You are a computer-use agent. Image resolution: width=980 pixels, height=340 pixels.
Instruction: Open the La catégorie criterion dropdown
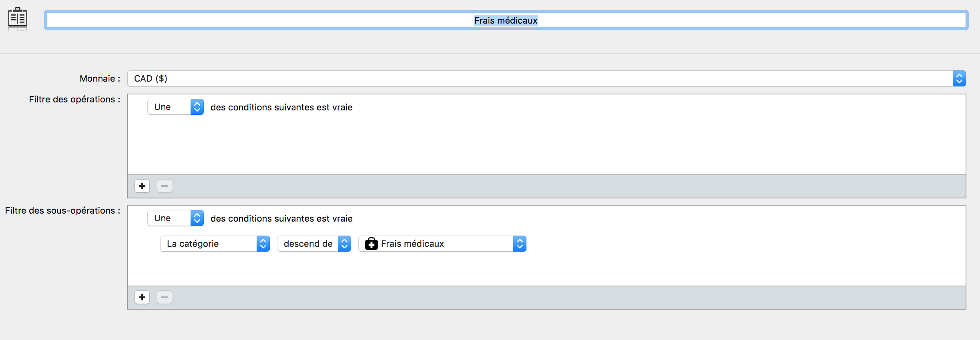point(215,244)
